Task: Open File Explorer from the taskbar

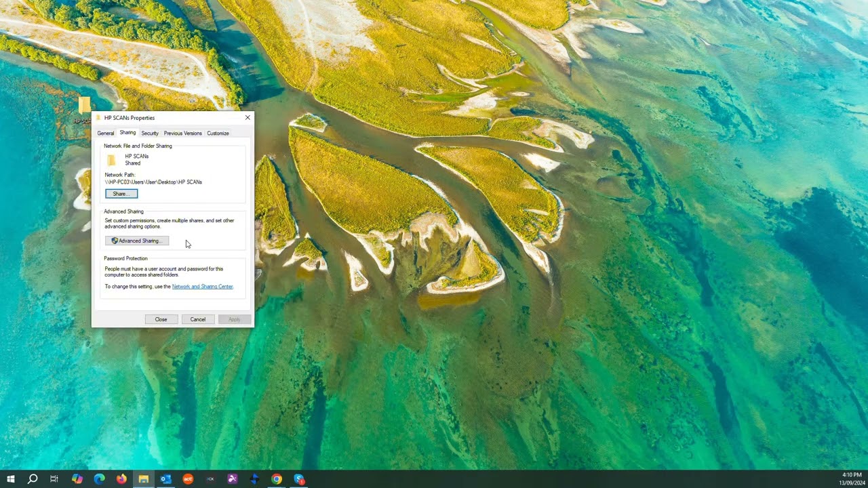Action: (144, 479)
